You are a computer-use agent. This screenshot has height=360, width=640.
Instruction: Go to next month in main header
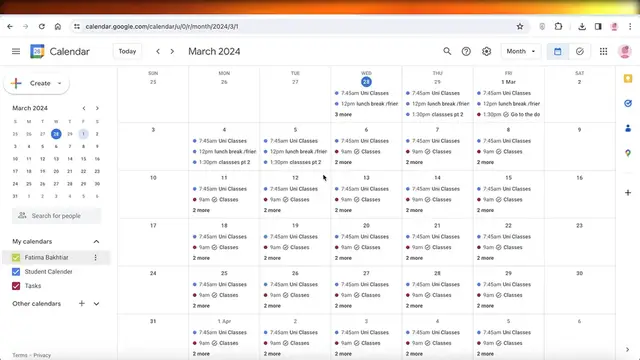point(172,51)
